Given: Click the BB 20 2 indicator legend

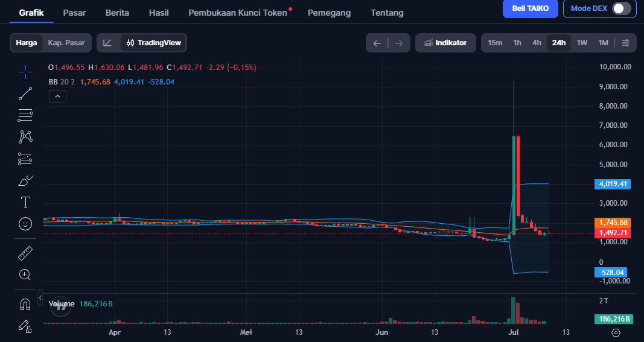Looking at the screenshot, I should pos(62,81).
